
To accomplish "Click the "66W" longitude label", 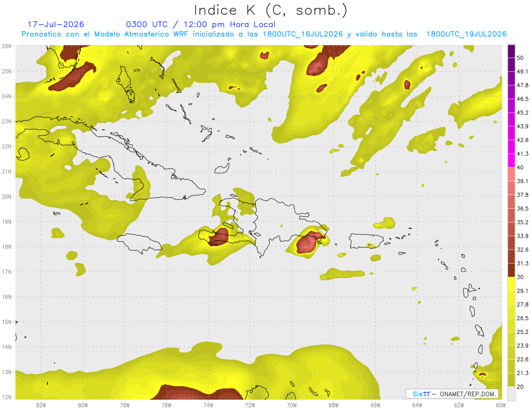I will click(376, 405).
